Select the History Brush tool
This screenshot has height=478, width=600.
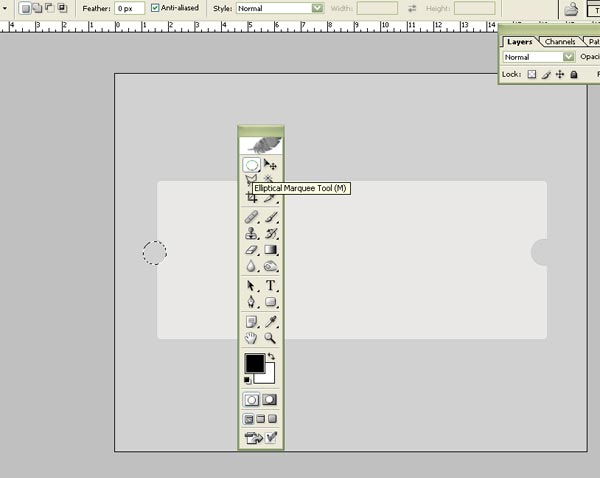(x=270, y=233)
